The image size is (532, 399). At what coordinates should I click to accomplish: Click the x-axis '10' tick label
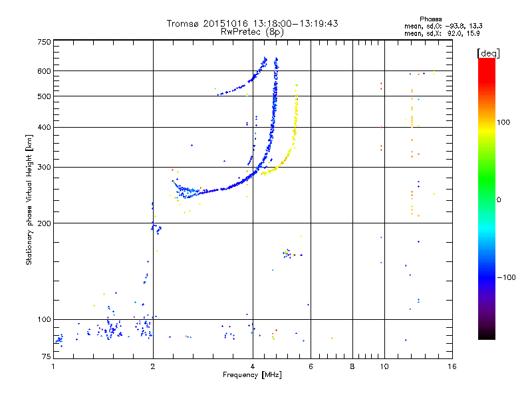384,367
